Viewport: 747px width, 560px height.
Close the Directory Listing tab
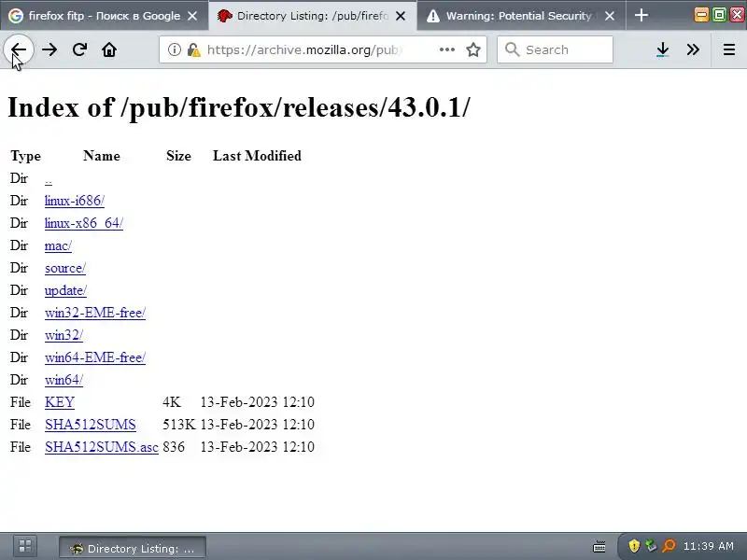(401, 16)
